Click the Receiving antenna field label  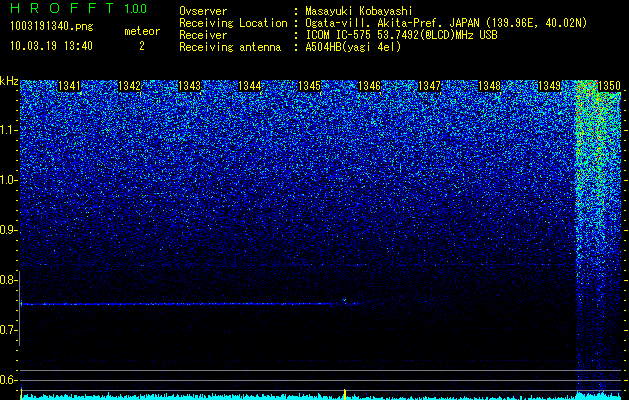click(x=230, y=47)
